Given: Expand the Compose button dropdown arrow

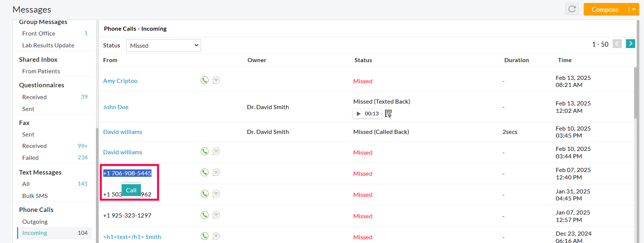Looking at the screenshot, I should click(634, 9).
